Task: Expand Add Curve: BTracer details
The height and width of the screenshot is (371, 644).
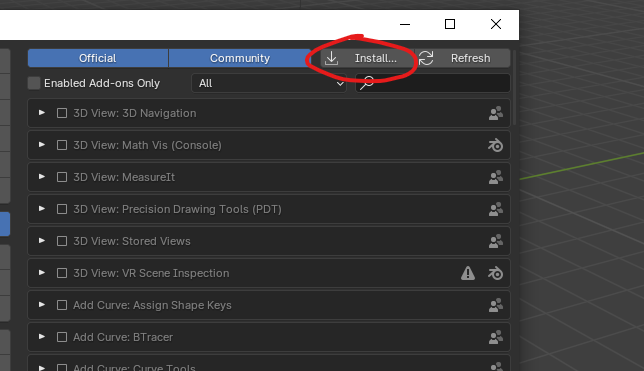Action: [41, 337]
